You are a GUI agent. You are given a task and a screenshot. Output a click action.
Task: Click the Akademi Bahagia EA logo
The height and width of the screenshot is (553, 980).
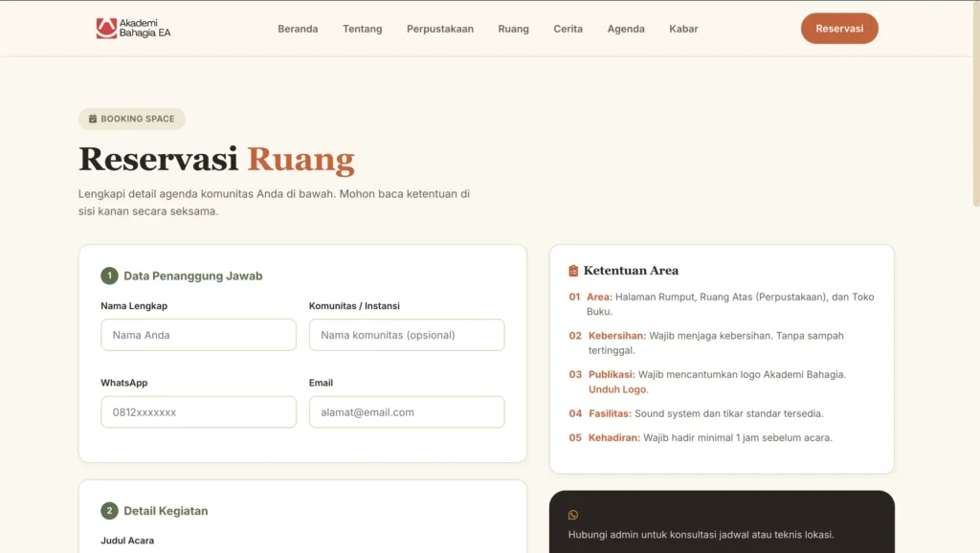tap(133, 28)
